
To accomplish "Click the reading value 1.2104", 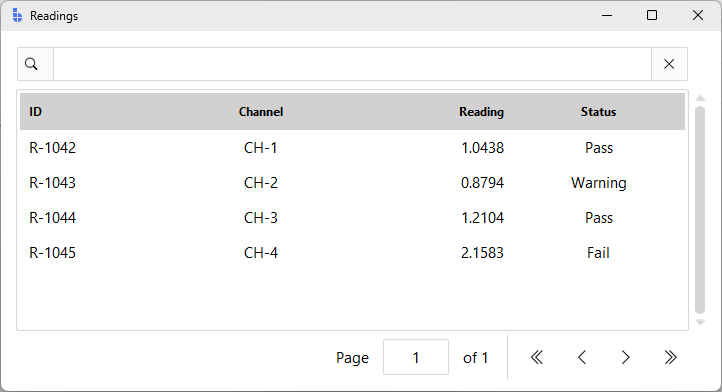I will 483,218.
